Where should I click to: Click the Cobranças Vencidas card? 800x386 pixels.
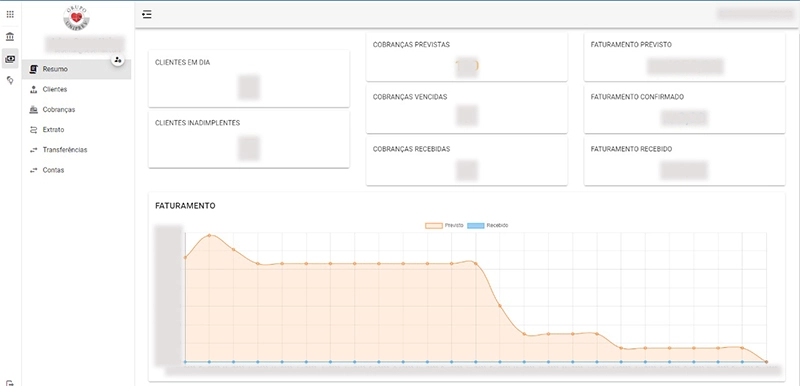coord(467,109)
